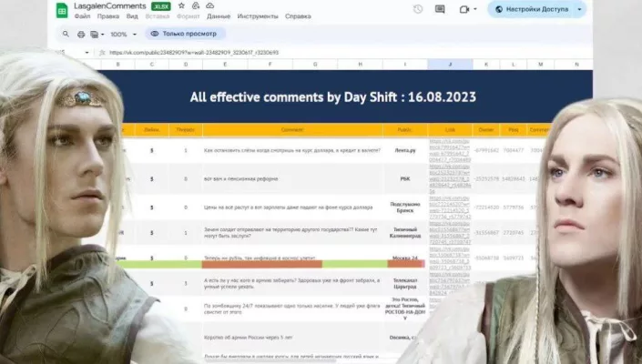Open the Инструменты menu
Viewport: 642px width, 364px height.
pos(258,16)
